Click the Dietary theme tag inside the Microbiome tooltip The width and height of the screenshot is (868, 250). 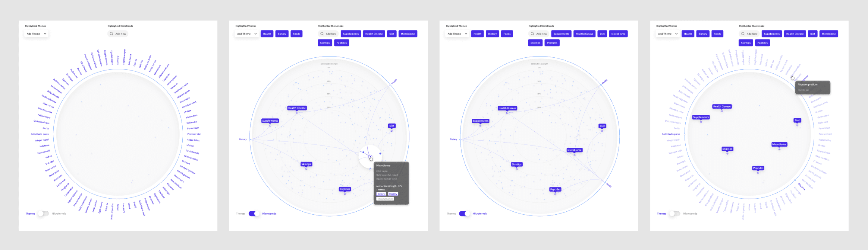(381, 194)
